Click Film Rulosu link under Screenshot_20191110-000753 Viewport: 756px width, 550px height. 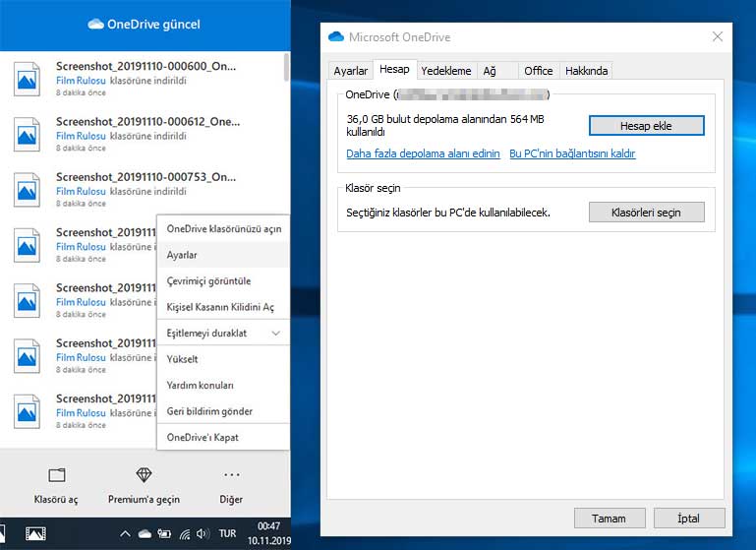pos(81,192)
